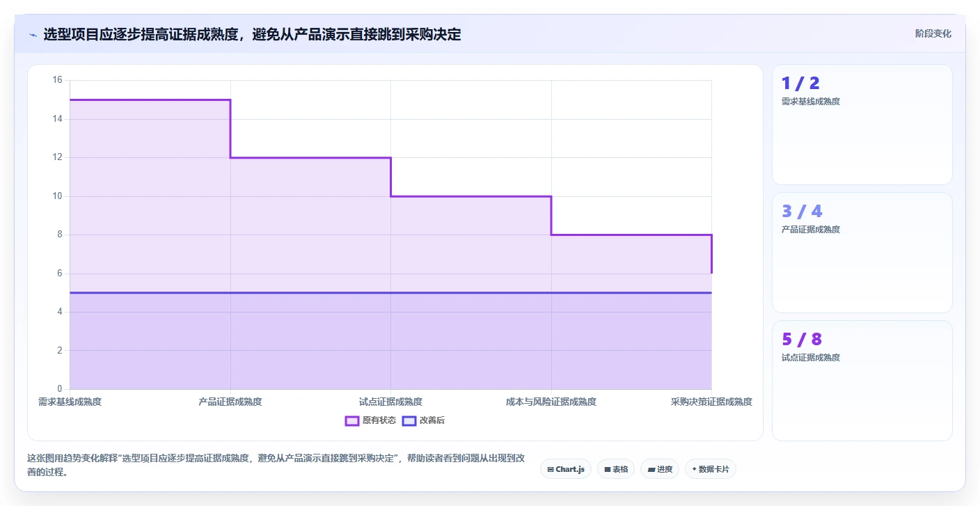This screenshot has width=980, height=506.
Task: Click the y-axis value 10
Action: click(57, 196)
